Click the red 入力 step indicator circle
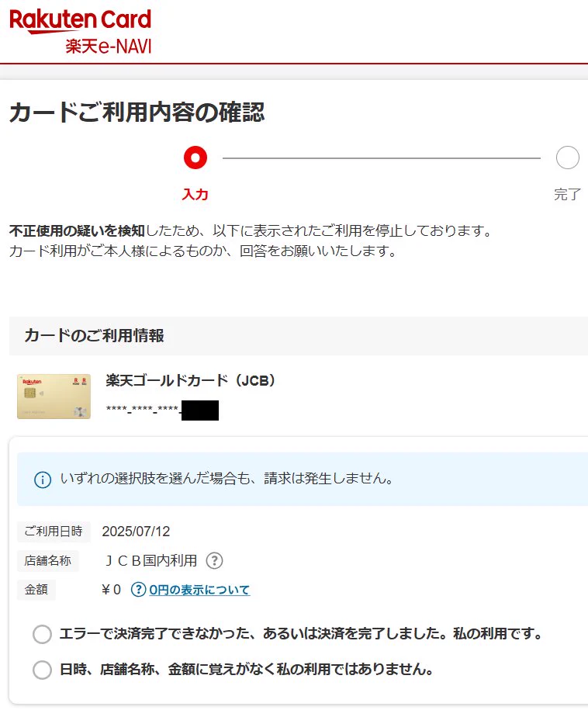Image resolution: width=588 pixels, height=717 pixels. (x=195, y=158)
